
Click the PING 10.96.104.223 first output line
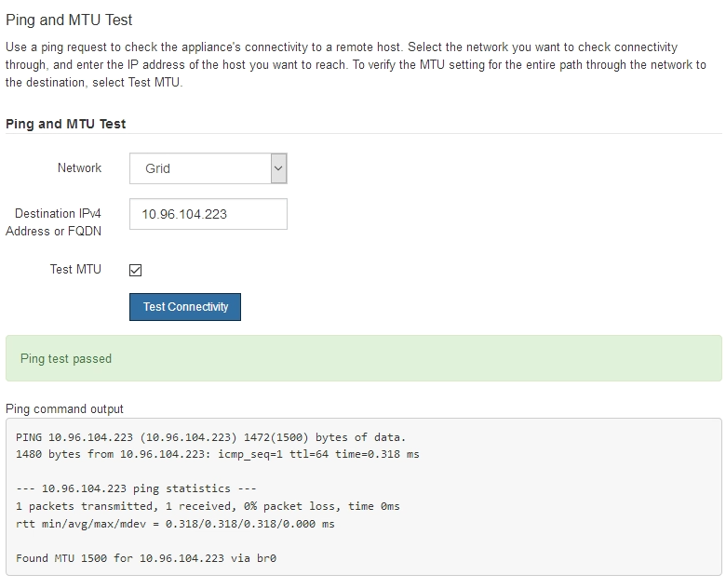pyautogui.click(x=211, y=436)
